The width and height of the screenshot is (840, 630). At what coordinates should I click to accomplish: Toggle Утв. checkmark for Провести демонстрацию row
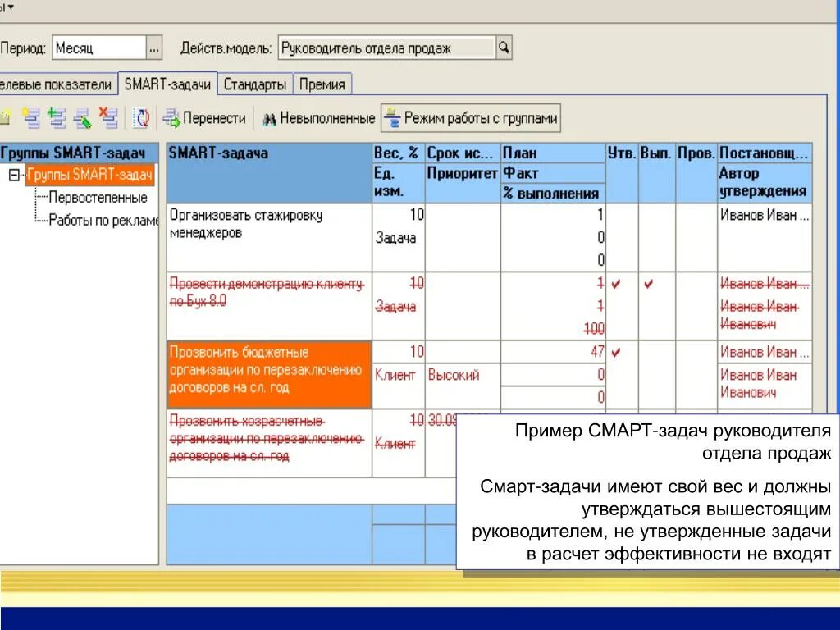[616, 283]
